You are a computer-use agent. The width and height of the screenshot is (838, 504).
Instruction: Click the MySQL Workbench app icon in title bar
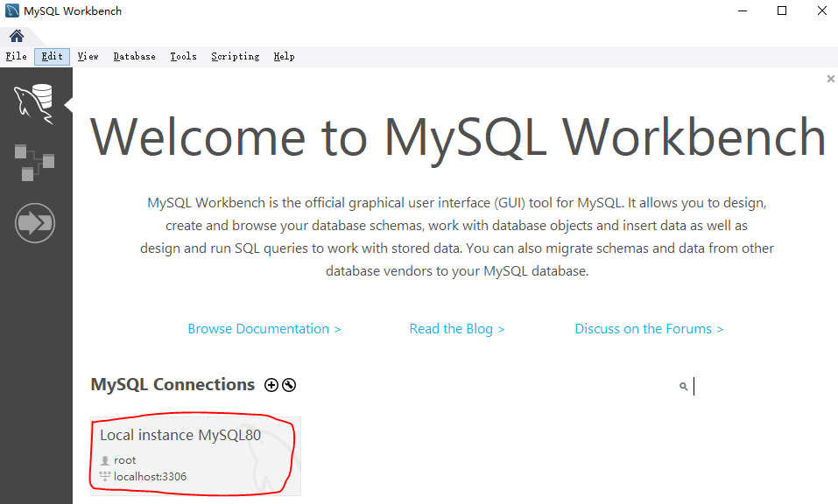[x=11, y=10]
